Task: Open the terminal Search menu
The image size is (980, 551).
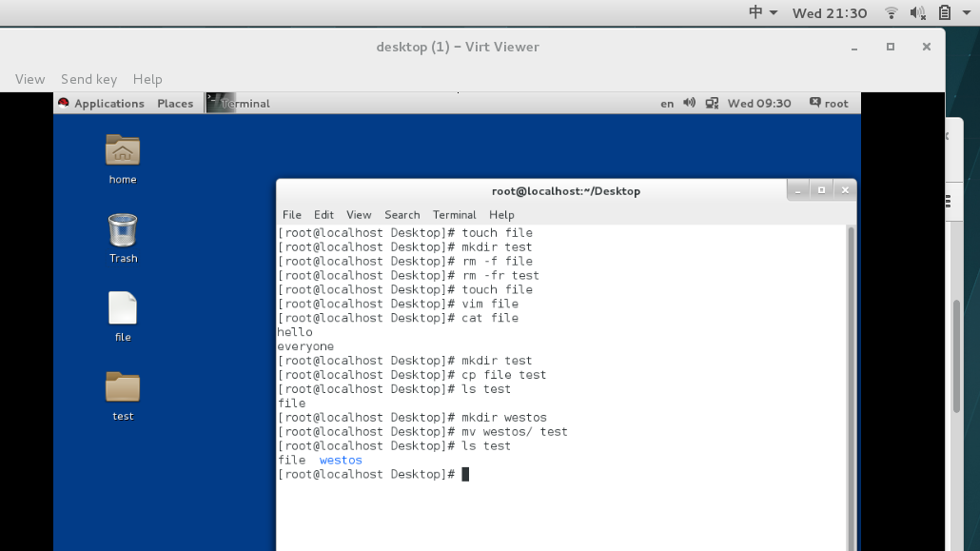Action: pos(402,214)
